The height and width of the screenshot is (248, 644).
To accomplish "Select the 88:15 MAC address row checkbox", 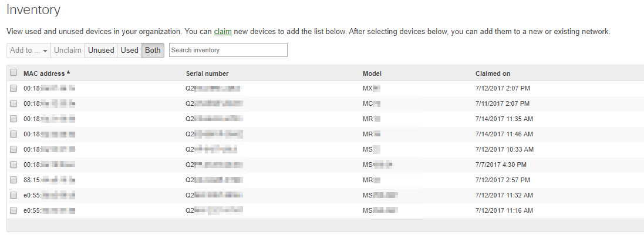I will [x=14, y=180].
